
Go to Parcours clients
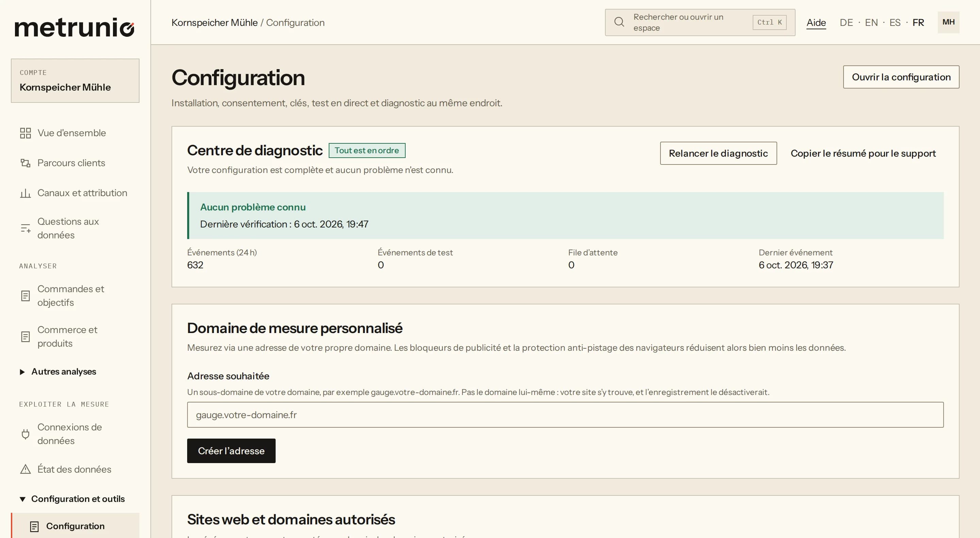pos(75,163)
